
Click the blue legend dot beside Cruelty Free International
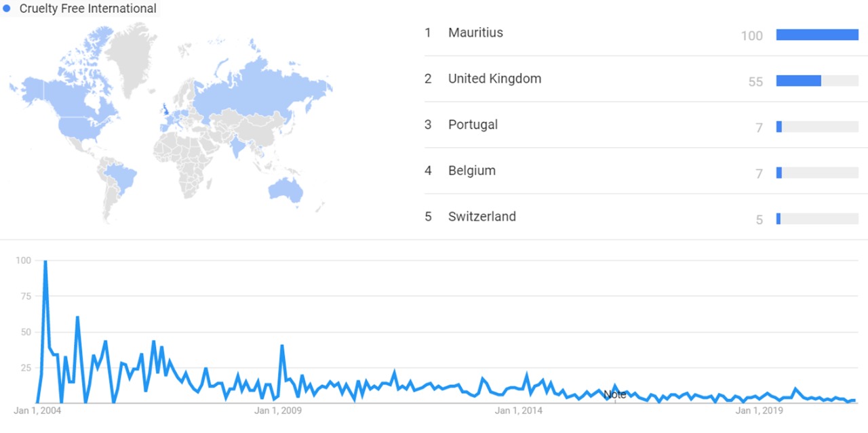pyautogui.click(x=7, y=9)
